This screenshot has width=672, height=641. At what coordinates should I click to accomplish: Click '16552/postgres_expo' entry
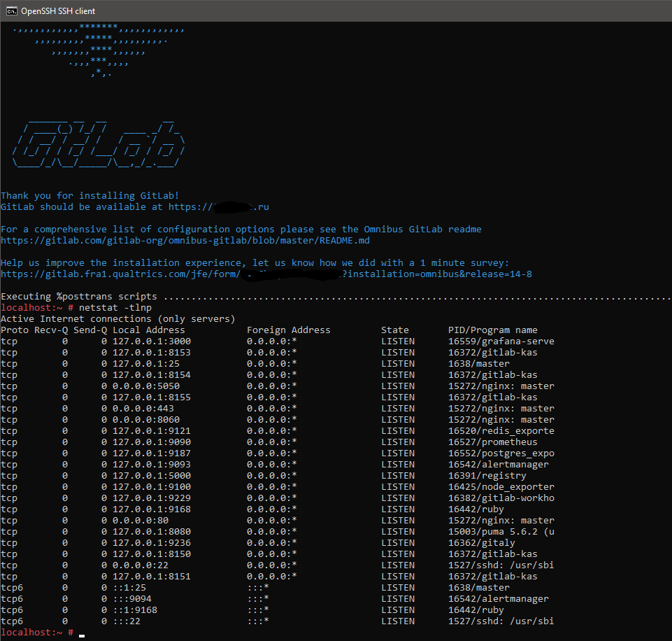501,453
